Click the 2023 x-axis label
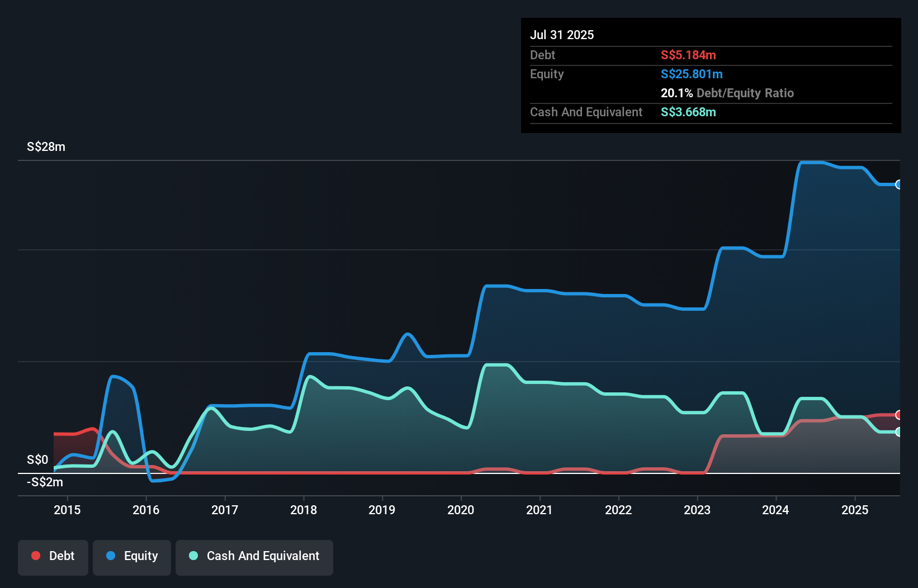The width and height of the screenshot is (918, 588). pos(697,510)
